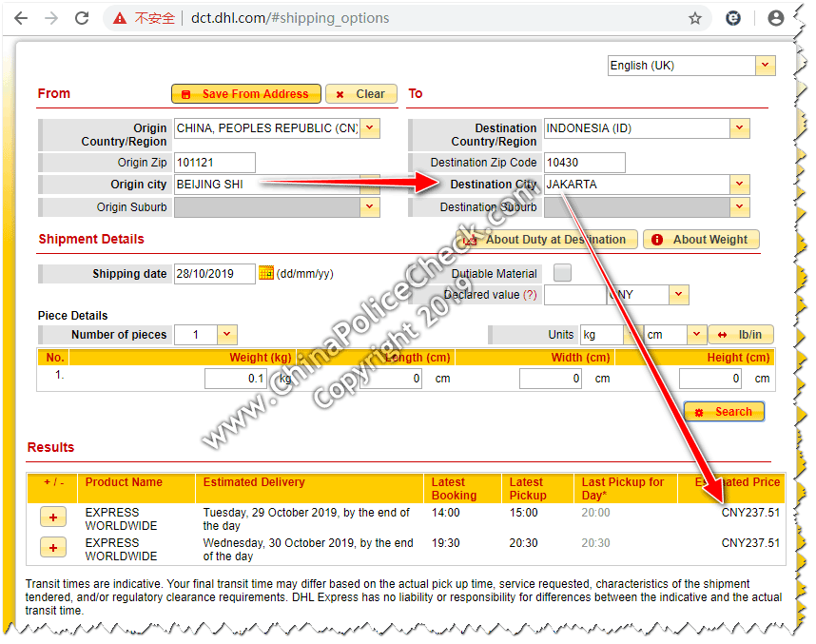Focus the Width (cm) input
Screen dimensions: 816x644
pos(551,379)
